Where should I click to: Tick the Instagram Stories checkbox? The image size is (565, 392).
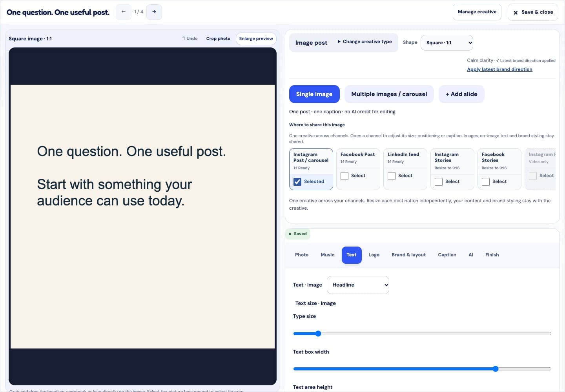point(439,182)
